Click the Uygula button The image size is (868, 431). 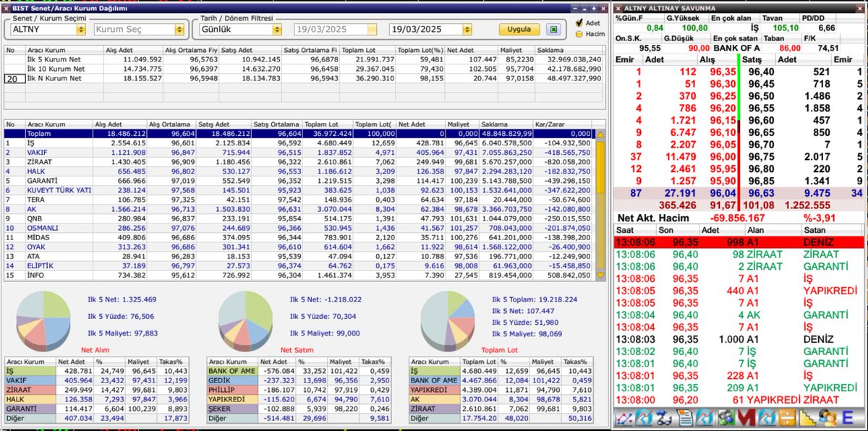point(519,30)
